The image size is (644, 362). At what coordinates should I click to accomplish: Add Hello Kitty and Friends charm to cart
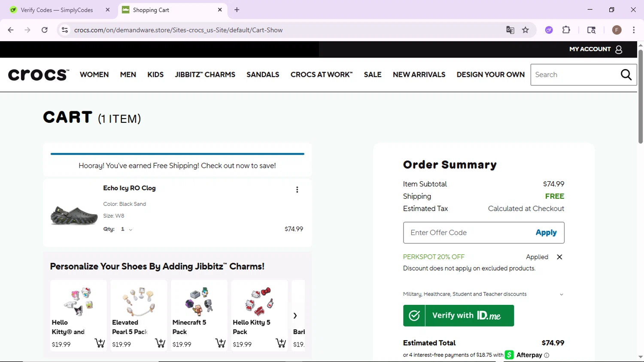[100, 343]
